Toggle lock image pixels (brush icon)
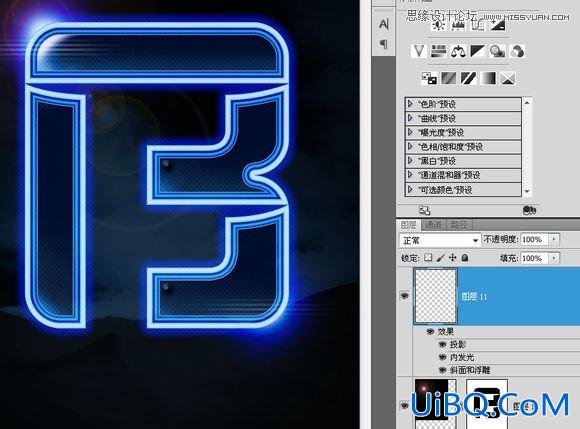This screenshot has height=429, width=580. [440, 258]
